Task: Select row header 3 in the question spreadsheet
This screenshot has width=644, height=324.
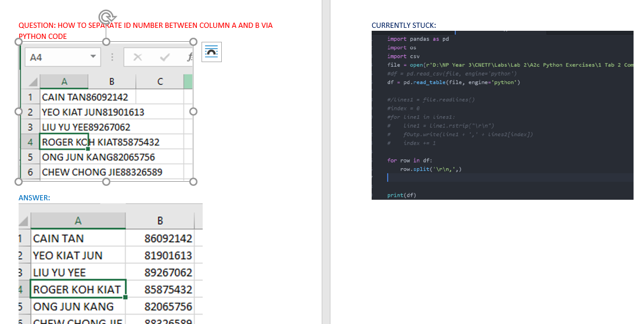Action: tap(30, 127)
